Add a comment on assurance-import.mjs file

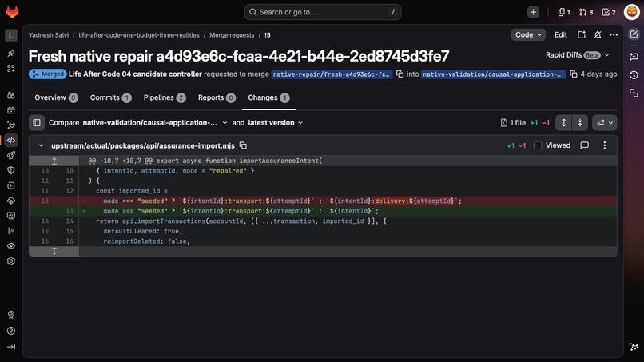click(x=584, y=145)
